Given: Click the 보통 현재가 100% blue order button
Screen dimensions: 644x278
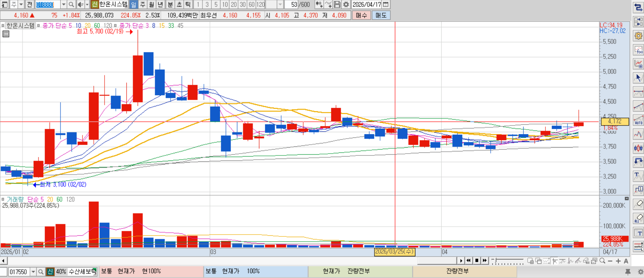Looking at the screenshot, I should 256,271.
